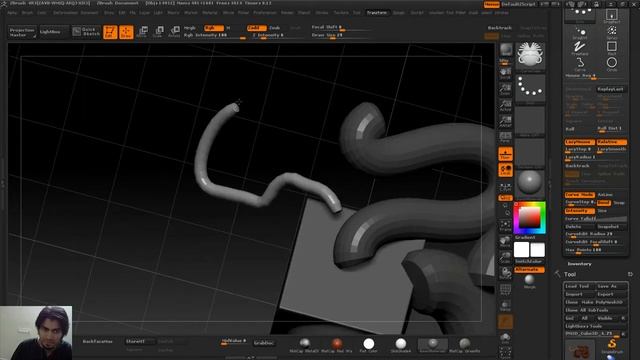Select the Move transform icon
The image size is (640, 360).
[143, 31]
